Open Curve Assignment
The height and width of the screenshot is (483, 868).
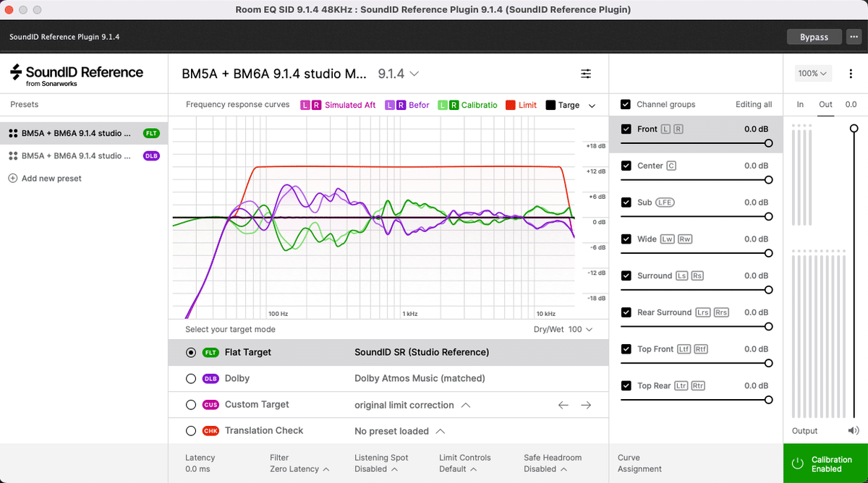click(639, 463)
